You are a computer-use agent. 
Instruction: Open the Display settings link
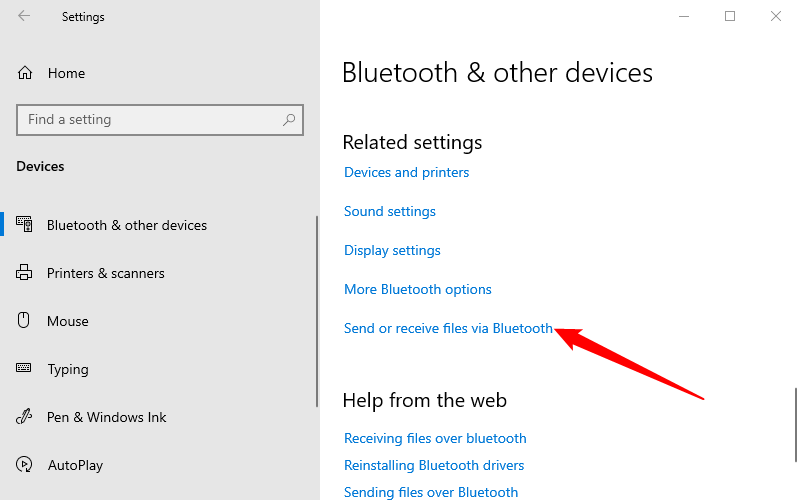click(392, 250)
